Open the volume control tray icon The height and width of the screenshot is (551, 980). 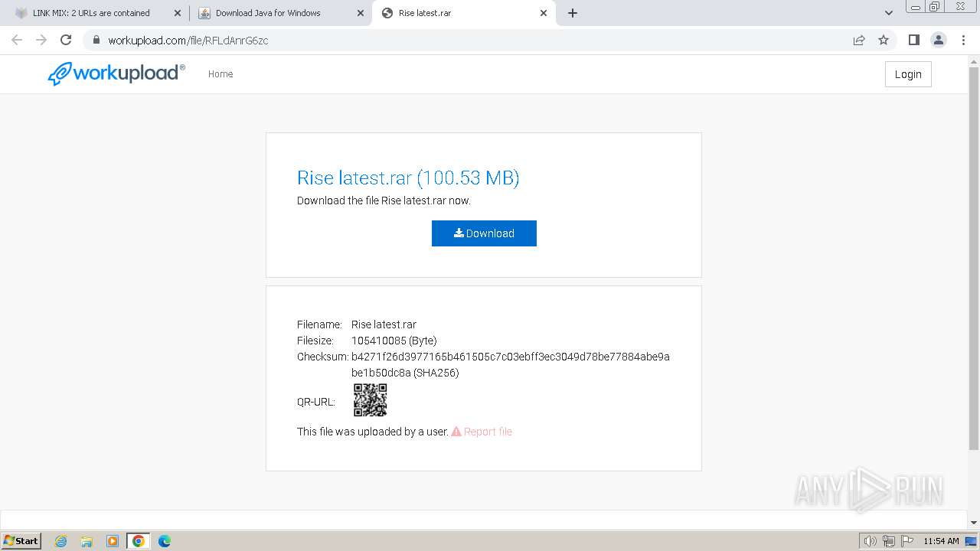tap(871, 541)
